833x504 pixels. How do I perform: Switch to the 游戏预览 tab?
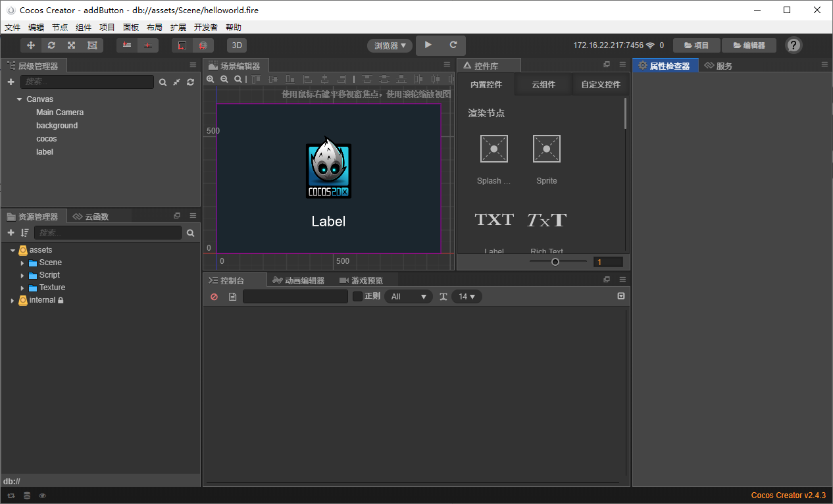coord(361,280)
